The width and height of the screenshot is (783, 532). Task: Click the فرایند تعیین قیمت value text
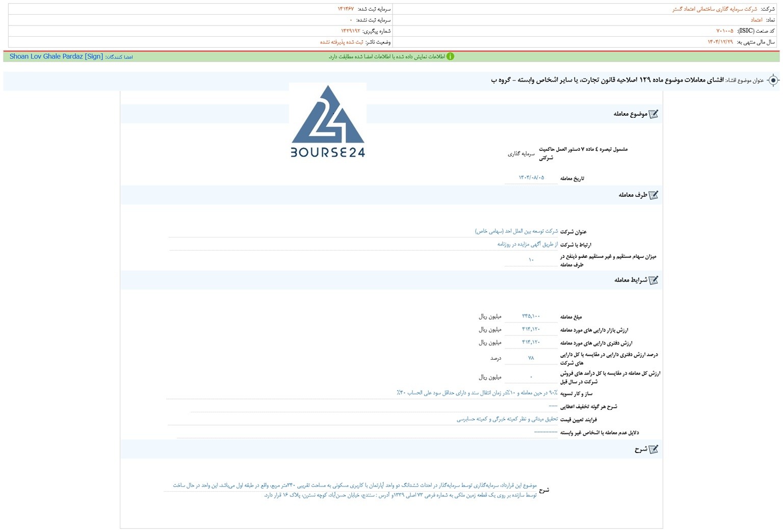[507, 419]
